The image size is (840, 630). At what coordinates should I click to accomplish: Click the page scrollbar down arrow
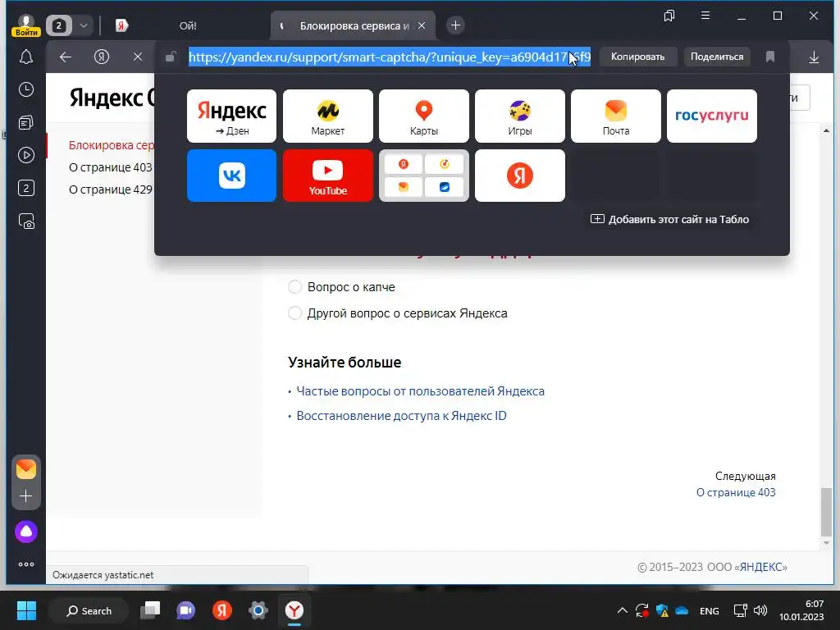click(826, 543)
